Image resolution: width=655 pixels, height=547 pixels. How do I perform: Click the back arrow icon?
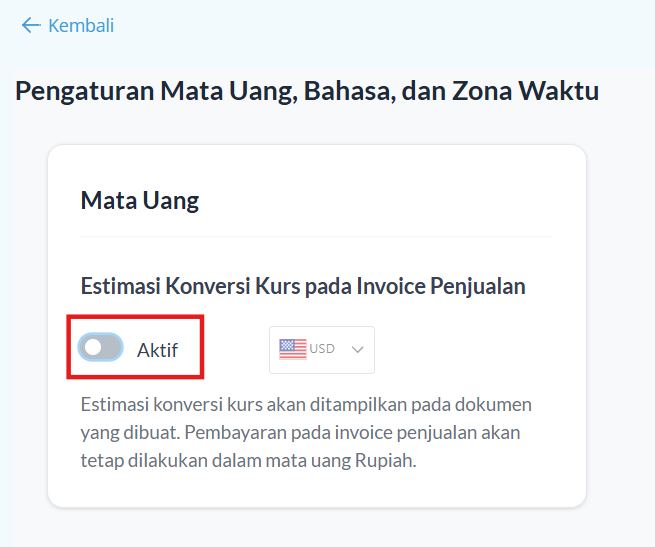31,25
